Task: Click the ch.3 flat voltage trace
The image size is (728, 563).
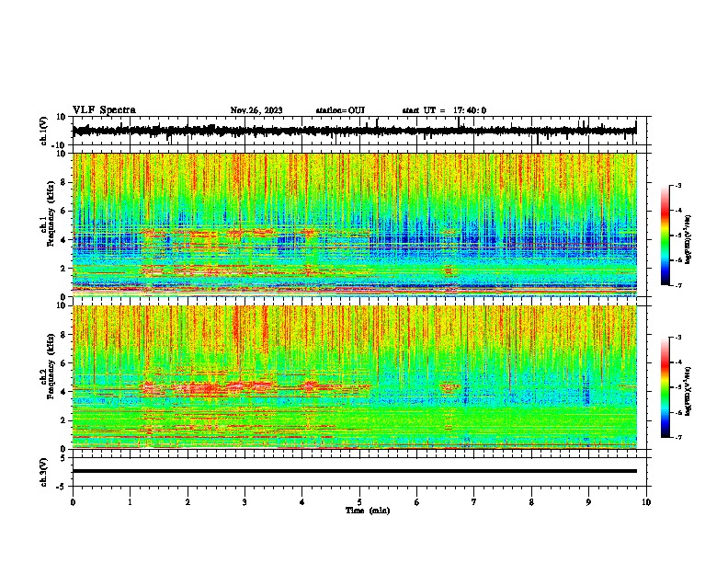Action: pos(355,471)
